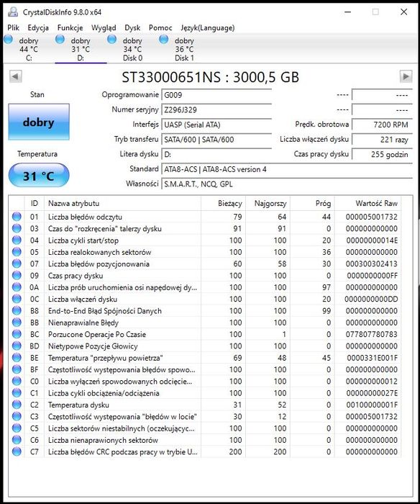Open the Język(Language) menu
This screenshot has height=504, width=420.
pos(207,28)
